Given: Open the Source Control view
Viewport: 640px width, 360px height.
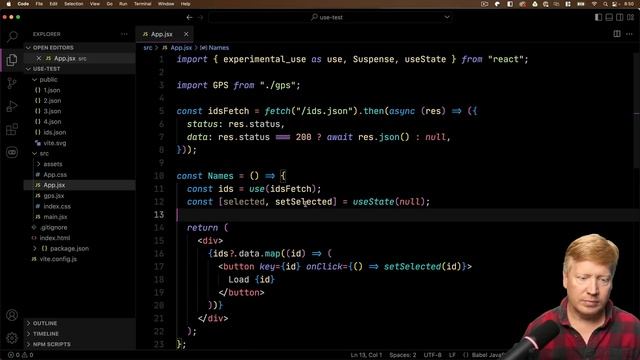Looking at the screenshot, I should click(x=12, y=83).
